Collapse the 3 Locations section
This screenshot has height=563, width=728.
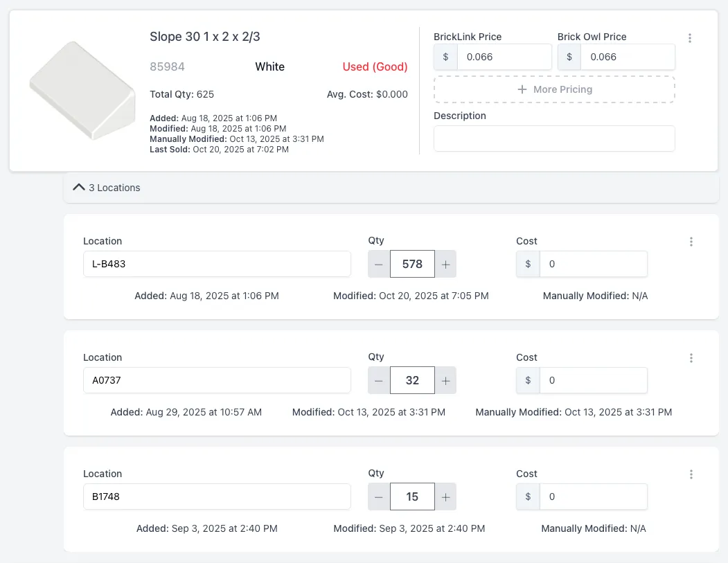tap(391, 188)
